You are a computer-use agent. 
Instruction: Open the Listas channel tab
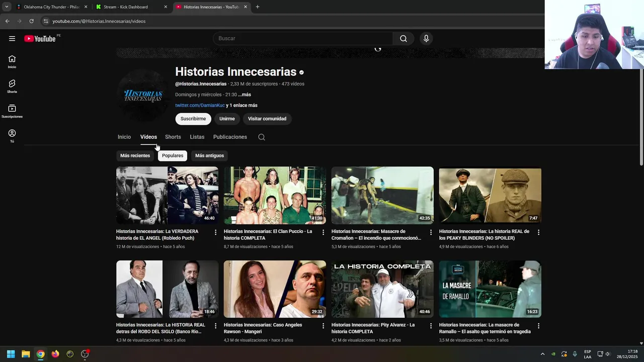pyautogui.click(x=197, y=137)
